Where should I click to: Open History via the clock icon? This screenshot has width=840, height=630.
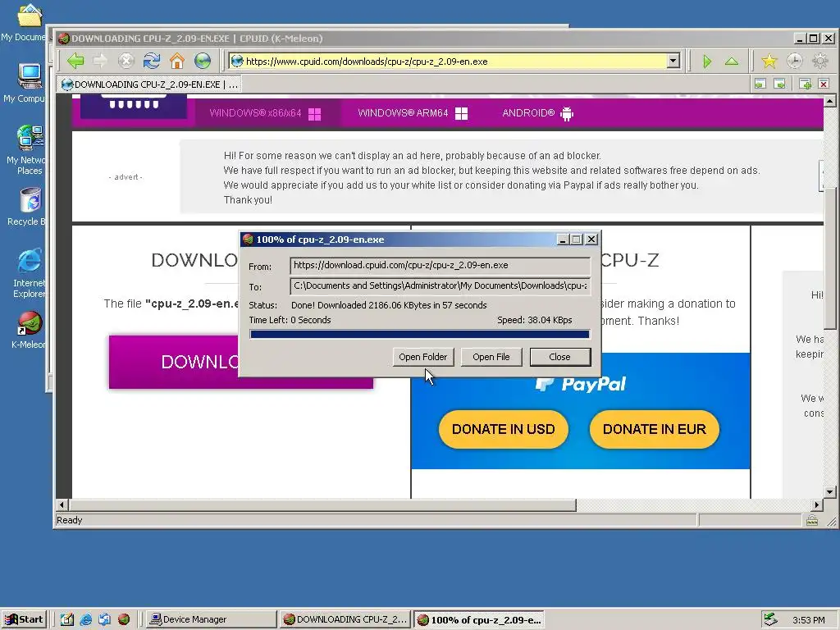pyautogui.click(x=794, y=61)
